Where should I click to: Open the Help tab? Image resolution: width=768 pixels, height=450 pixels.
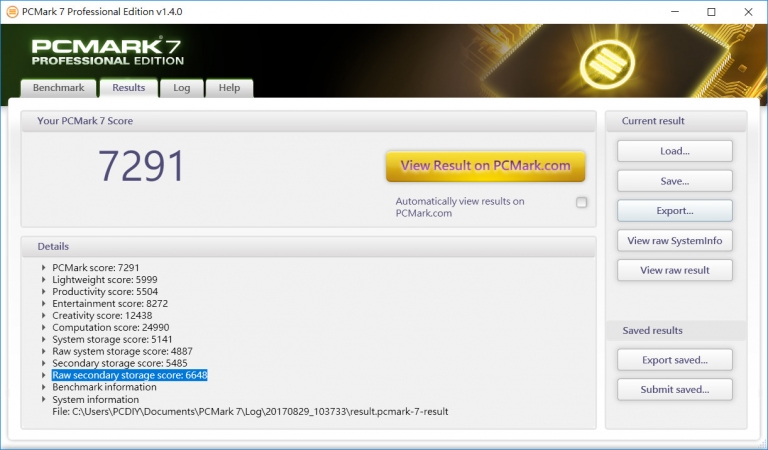[229, 88]
